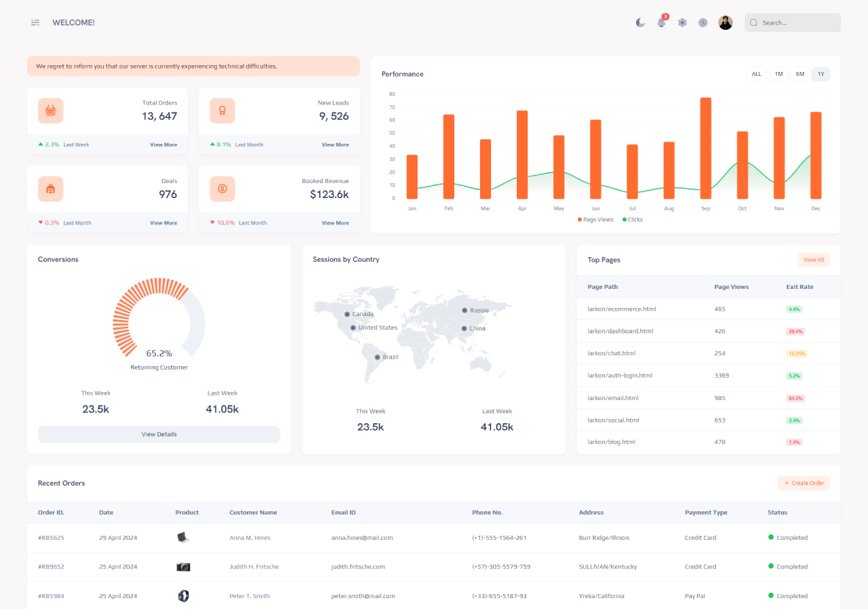Select the 1M performance range

click(778, 74)
